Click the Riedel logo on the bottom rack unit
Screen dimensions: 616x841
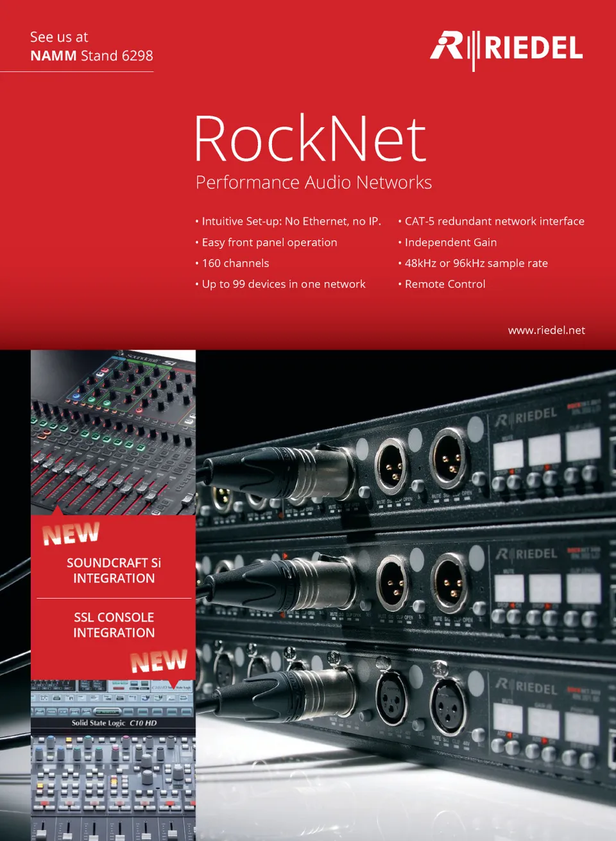pos(526,688)
